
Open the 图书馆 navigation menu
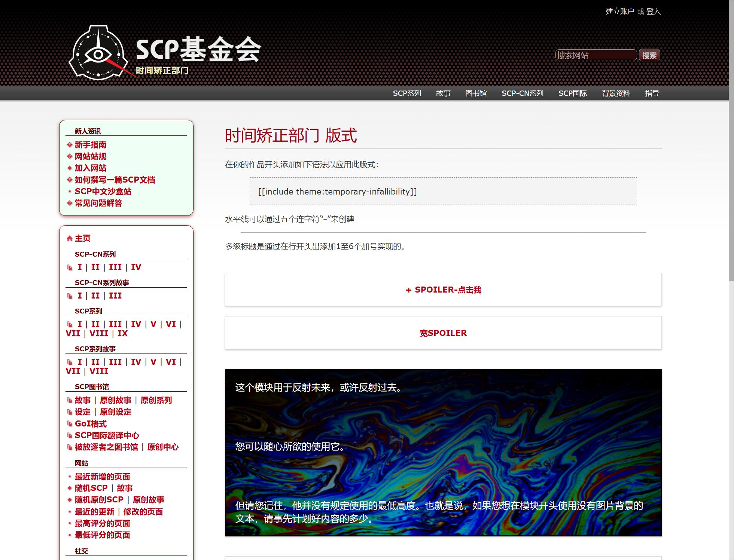[x=476, y=93]
